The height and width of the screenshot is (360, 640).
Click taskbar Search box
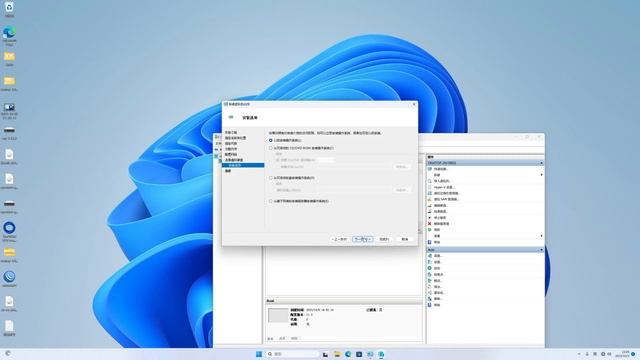(292, 354)
